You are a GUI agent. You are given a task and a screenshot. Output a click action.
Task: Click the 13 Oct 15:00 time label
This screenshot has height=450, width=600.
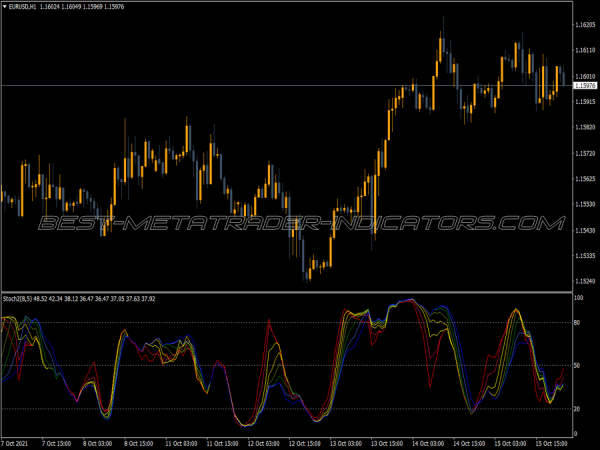(x=387, y=444)
